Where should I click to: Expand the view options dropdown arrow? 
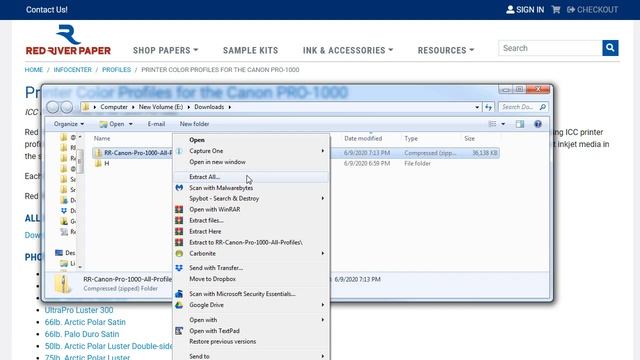[503, 124]
